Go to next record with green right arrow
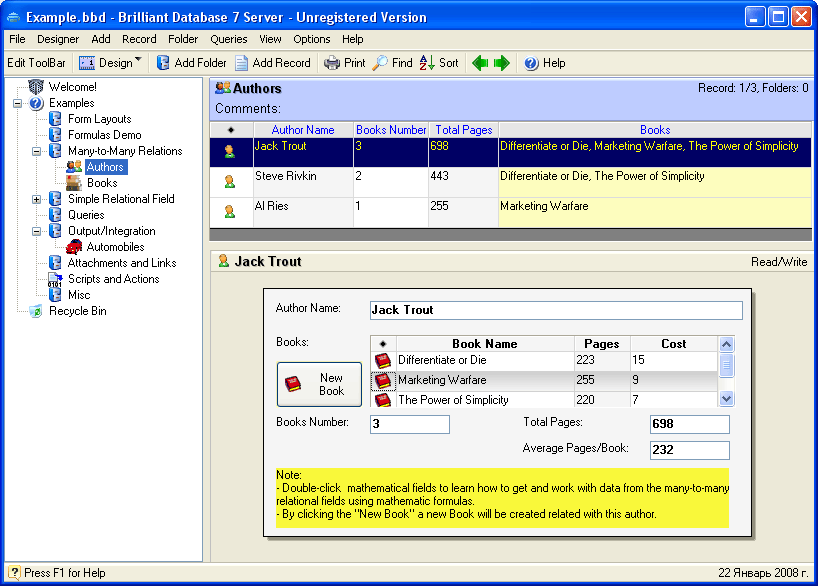This screenshot has width=818, height=586. pyautogui.click(x=502, y=63)
